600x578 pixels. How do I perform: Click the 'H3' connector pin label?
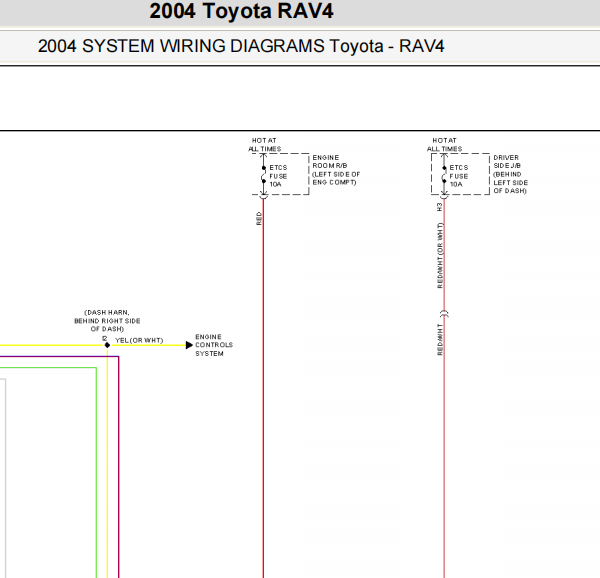pos(439,207)
